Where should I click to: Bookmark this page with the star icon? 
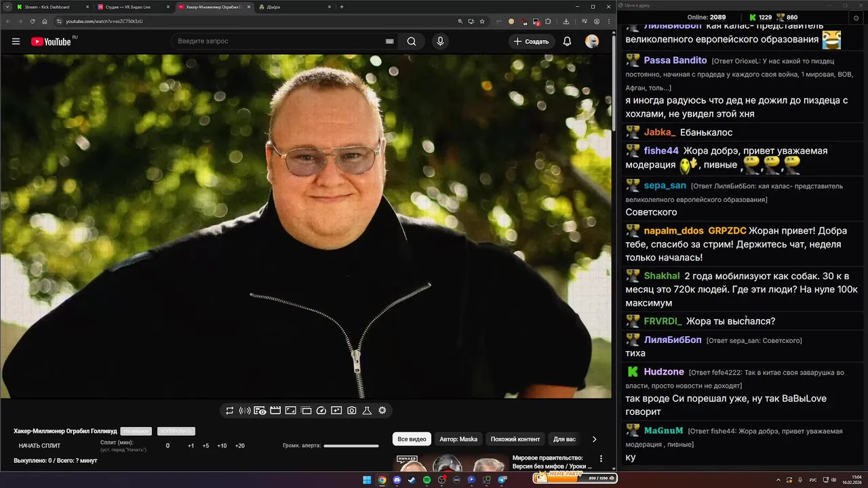pyautogui.click(x=482, y=21)
